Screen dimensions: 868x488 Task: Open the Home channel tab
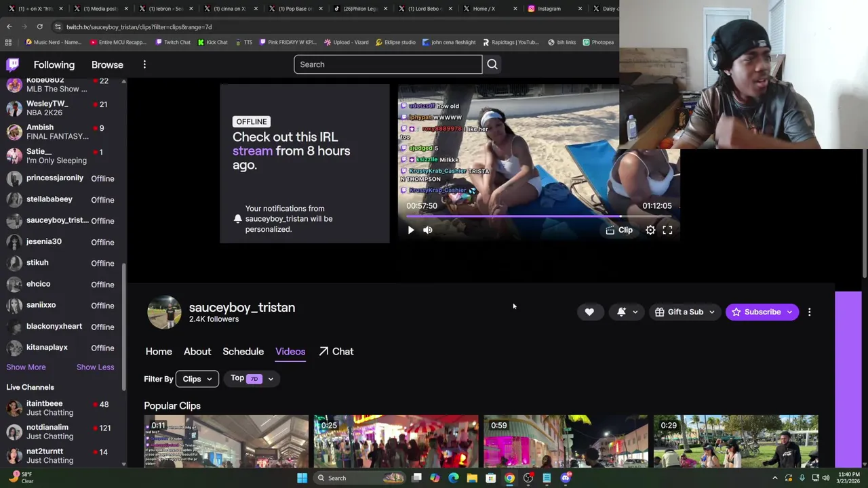point(159,351)
